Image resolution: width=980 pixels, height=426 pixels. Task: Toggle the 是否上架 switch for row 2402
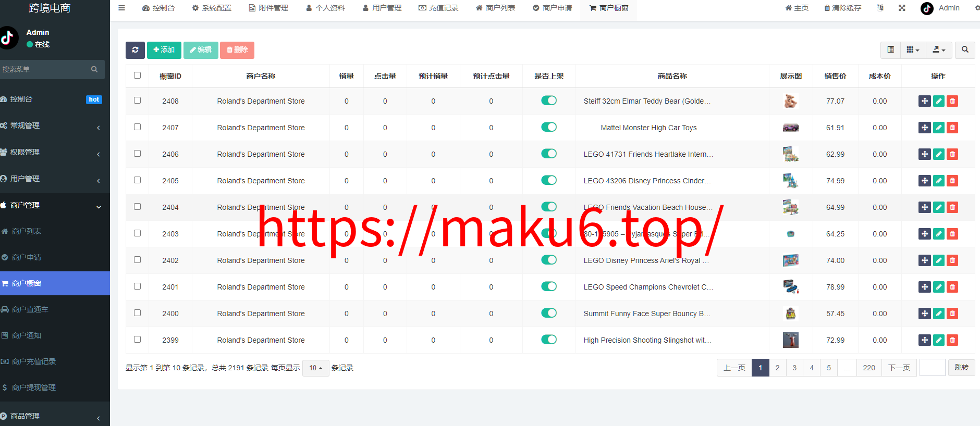549,260
